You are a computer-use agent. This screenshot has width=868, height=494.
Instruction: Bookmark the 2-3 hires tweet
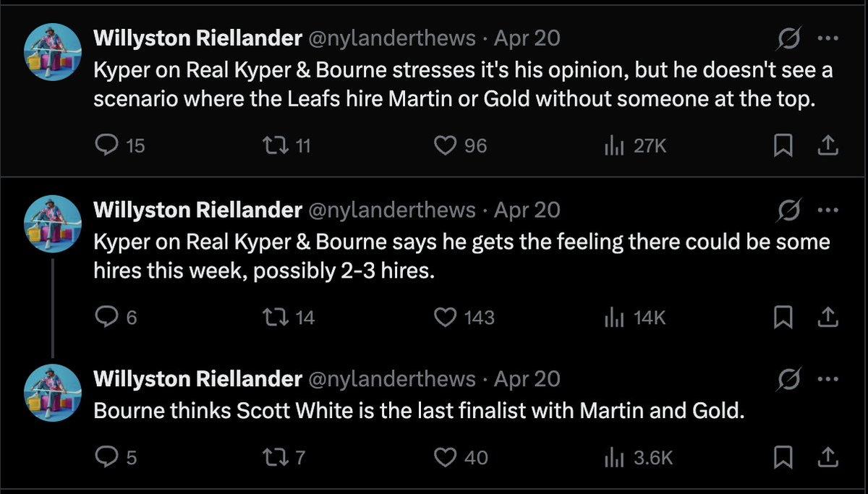(783, 318)
